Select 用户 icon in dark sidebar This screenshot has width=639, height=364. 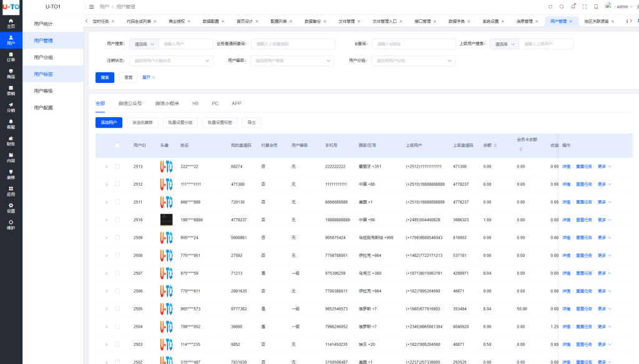click(11, 40)
